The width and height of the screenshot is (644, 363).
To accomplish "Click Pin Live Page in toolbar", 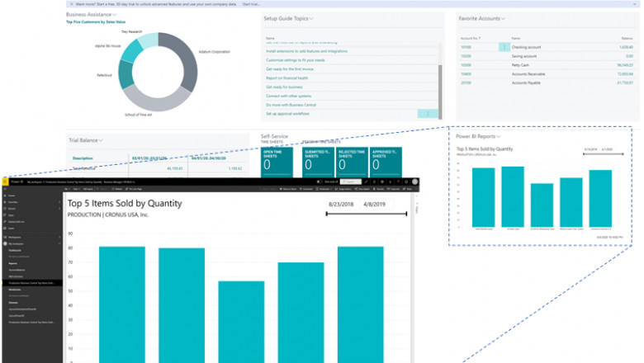I will point(134,189).
